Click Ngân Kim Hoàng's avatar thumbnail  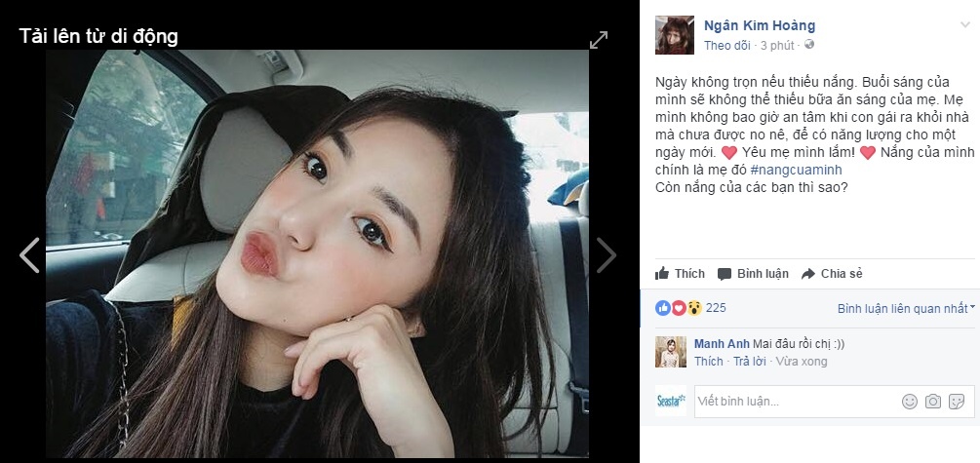pos(675,35)
